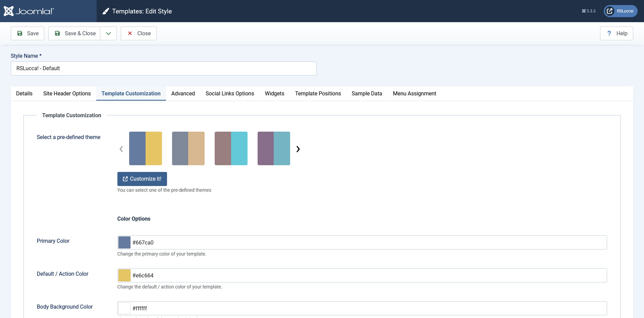Click the red X Close button

(139, 33)
